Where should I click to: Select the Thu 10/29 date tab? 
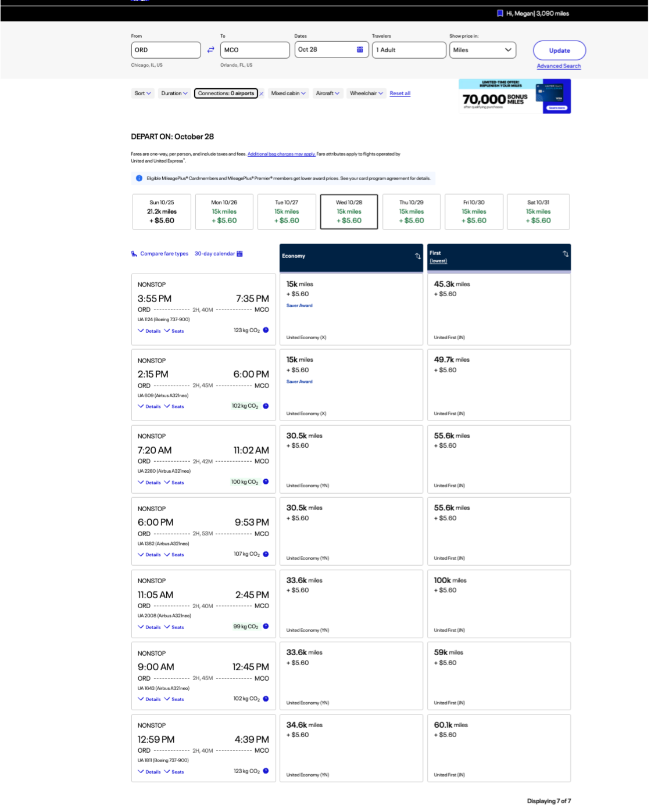click(x=411, y=212)
